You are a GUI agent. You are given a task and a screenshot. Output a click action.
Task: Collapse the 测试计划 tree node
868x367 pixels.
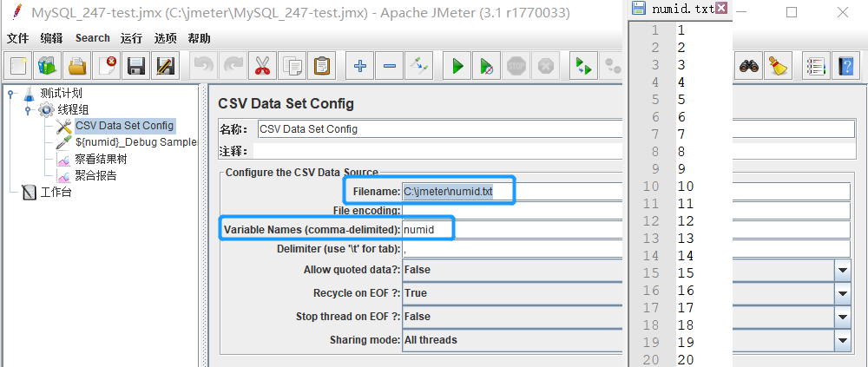click(x=11, y=94)
